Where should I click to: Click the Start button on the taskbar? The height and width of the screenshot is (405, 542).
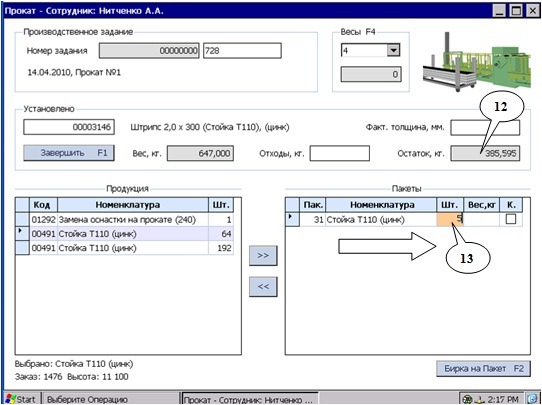22,399
